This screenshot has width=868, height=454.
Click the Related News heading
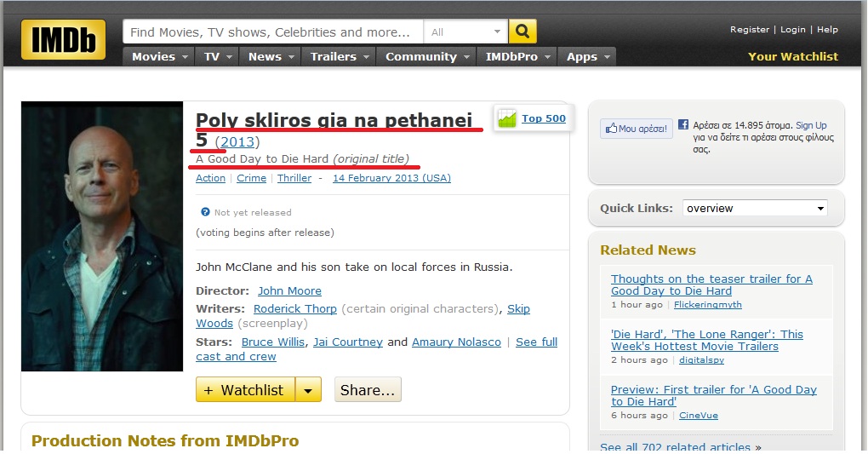[x=648, y=250]
